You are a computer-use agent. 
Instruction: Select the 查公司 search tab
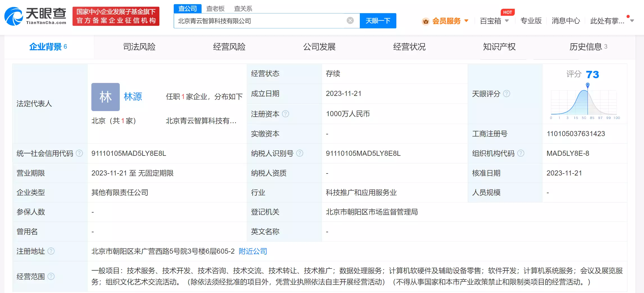[187, 8]
